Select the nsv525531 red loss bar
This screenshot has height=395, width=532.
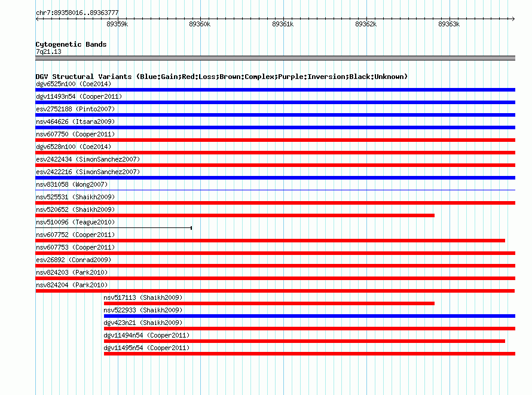[x=275, y=203]
